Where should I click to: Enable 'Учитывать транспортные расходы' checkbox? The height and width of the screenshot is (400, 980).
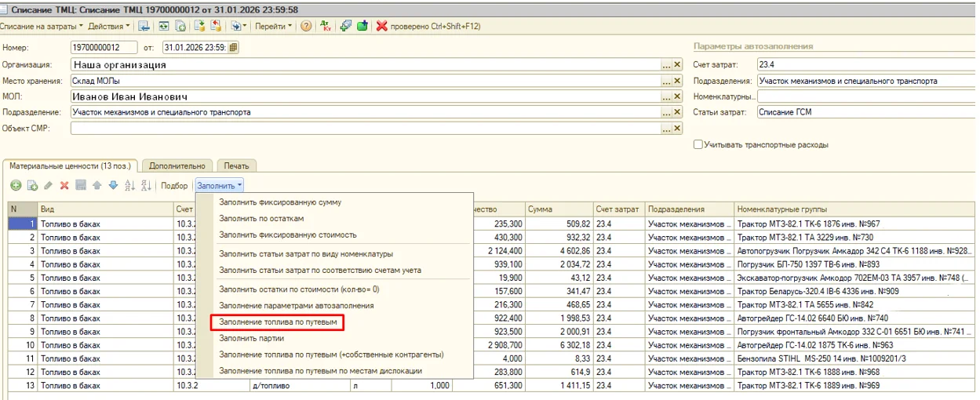(x=698, y=145)
